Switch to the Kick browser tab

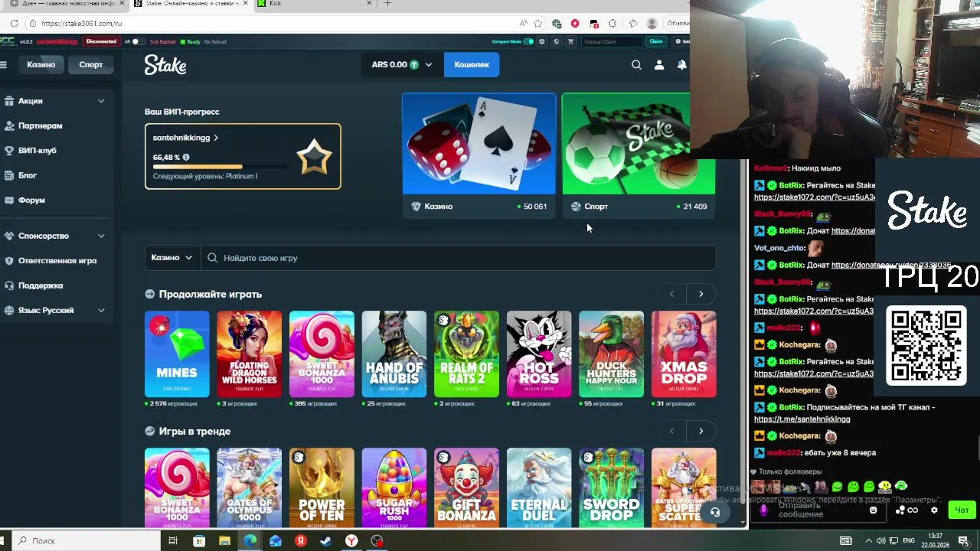(314, 4)
